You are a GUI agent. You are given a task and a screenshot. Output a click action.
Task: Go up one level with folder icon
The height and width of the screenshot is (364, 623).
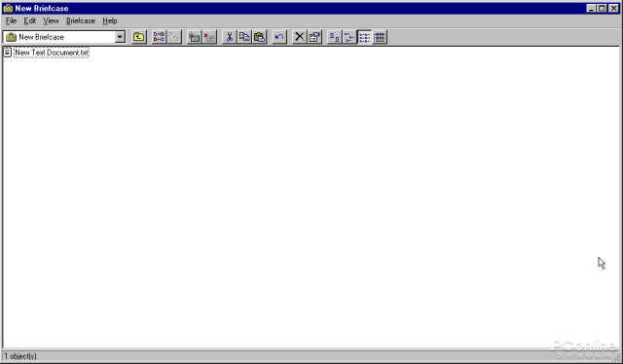[x=138, y=37]
